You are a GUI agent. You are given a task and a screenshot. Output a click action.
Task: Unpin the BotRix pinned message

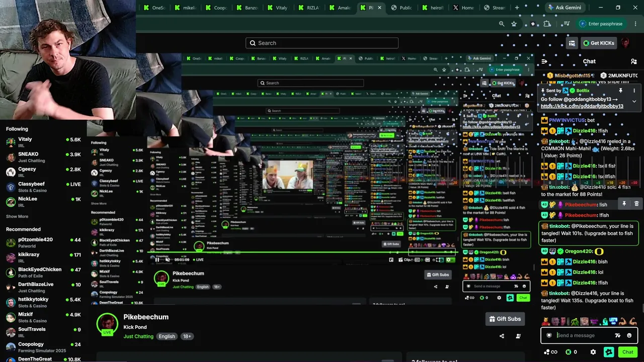(x=620, y=90)
